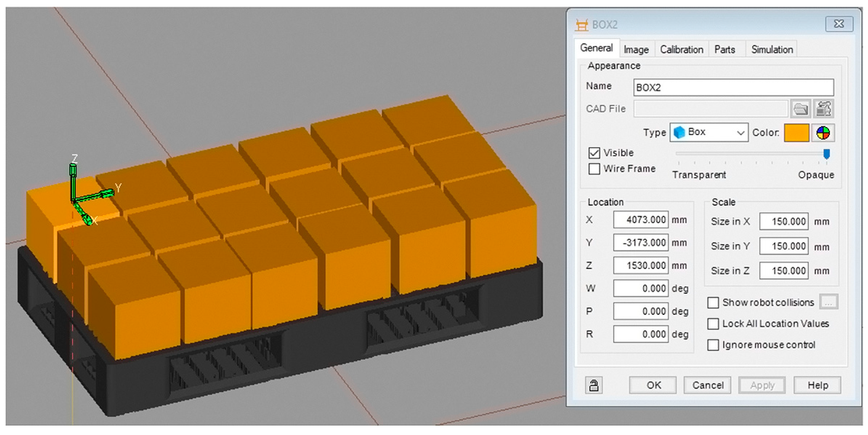Enable the Wire Frame checkbox
868x435 pixels.
[594, 169]
